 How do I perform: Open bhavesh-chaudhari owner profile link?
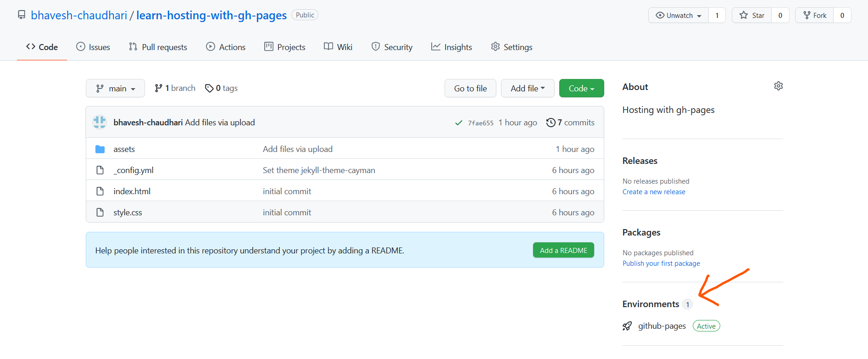(x=79, y=15)
